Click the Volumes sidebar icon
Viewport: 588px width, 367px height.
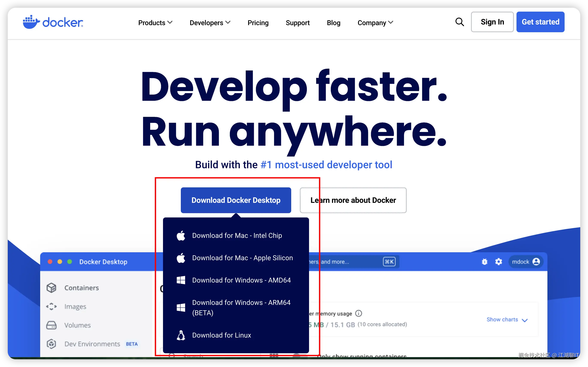[x=51, y=325]
